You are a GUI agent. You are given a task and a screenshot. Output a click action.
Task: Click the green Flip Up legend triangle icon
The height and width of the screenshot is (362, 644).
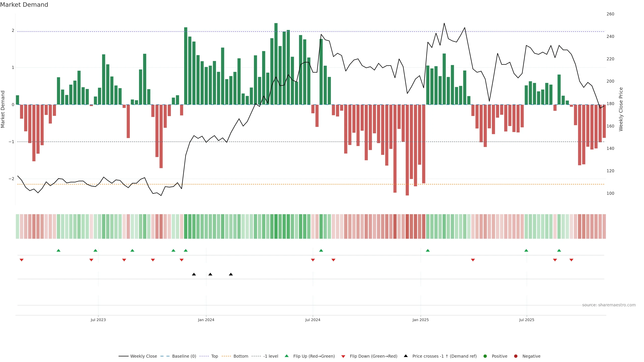[286, 356]
